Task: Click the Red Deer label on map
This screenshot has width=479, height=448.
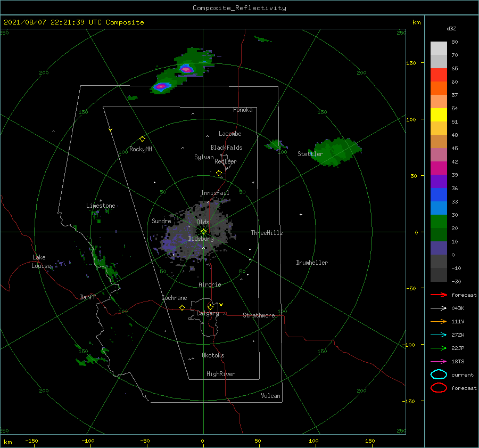Action: point(226,161)
